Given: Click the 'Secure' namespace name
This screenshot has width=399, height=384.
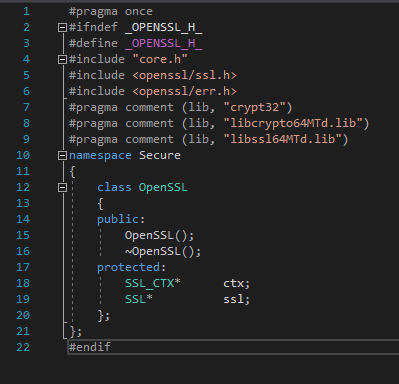Looking at the screenshot, I should (160, 155).
